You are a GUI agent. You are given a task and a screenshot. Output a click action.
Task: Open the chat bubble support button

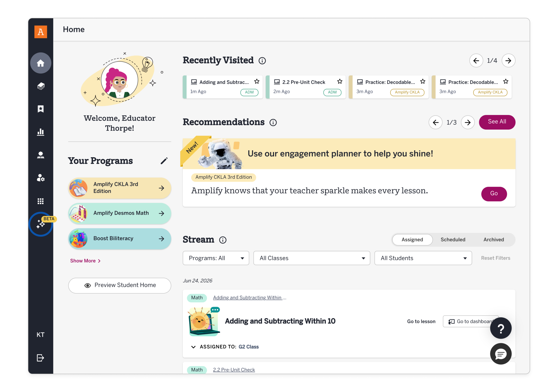click(501, 354)
